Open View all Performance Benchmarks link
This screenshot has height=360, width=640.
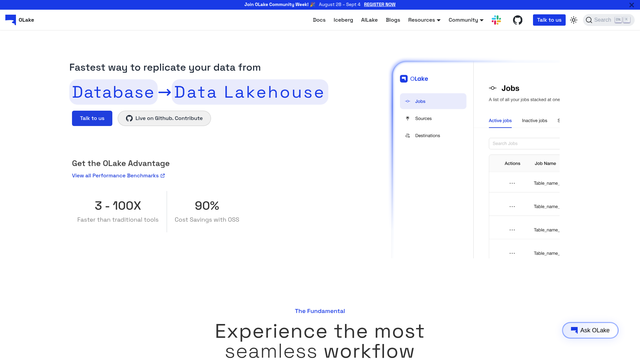tap(118, 176)
